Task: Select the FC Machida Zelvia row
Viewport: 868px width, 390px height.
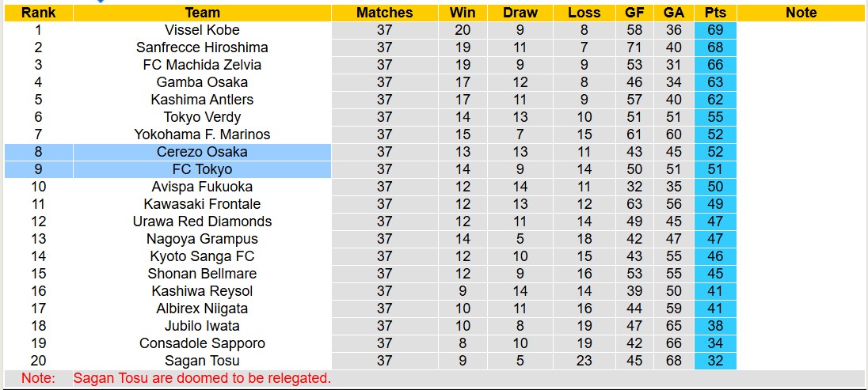Action: pyautogui.click(x=202, y=65)
